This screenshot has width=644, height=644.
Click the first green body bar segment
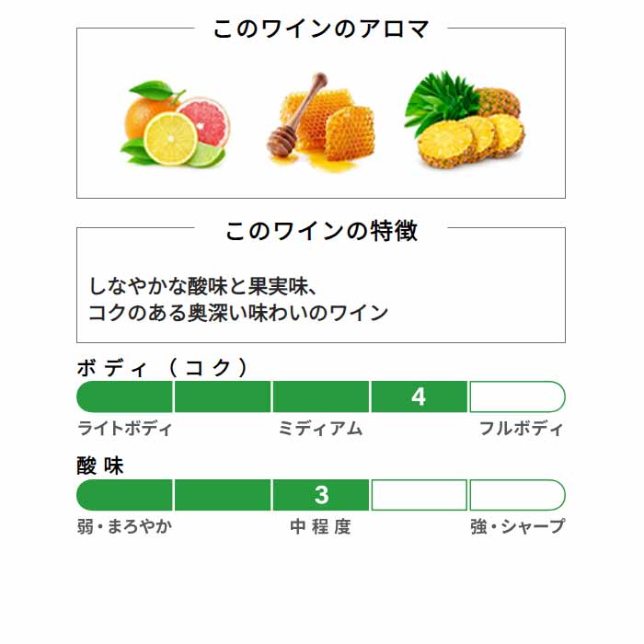point(124,397)
